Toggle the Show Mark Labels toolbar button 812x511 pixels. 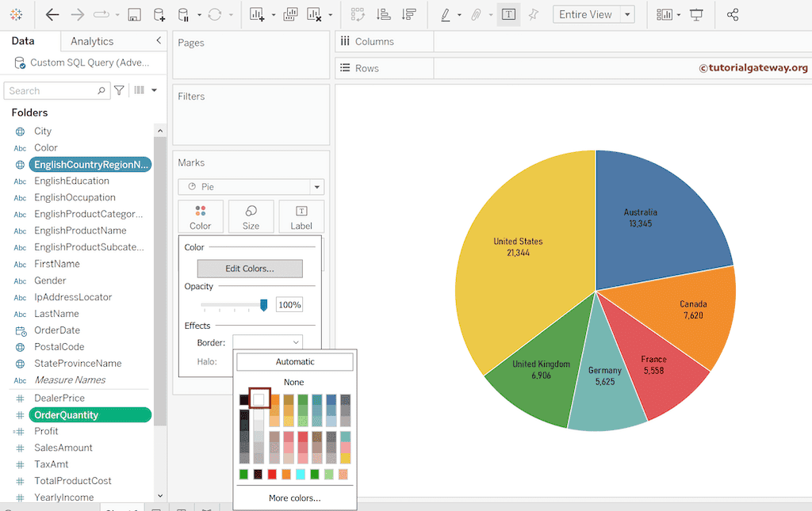[x=508, y=15]
